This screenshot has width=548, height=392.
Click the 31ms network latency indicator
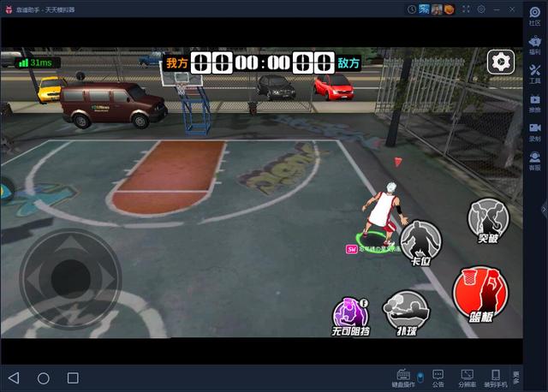tap(38, 62)
